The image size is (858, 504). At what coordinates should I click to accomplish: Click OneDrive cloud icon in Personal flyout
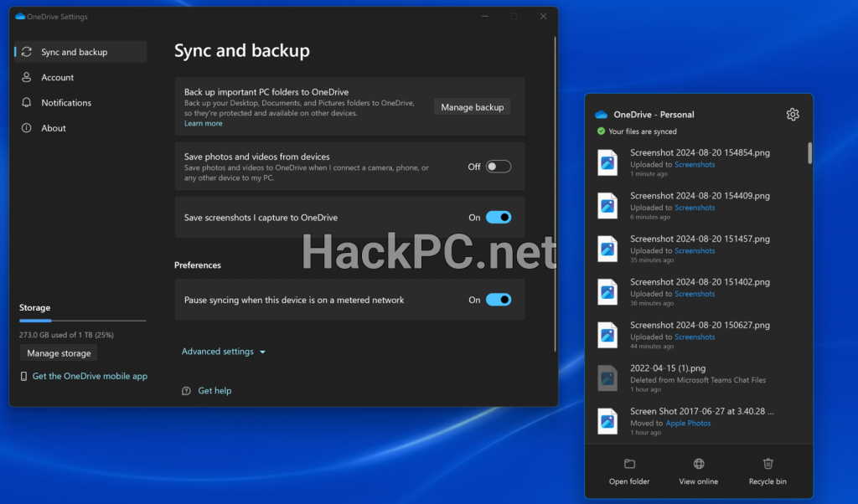[x=602, y=114]
